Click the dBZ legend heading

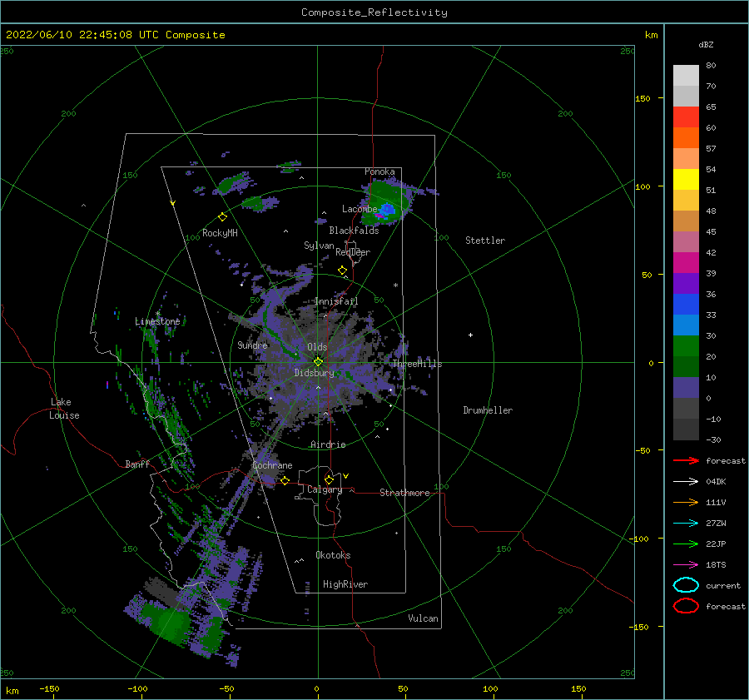click(x=706, y=44)
